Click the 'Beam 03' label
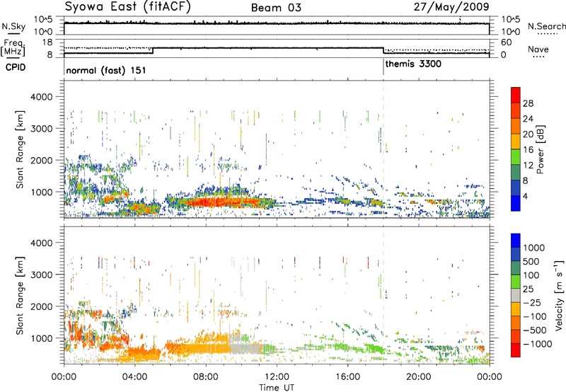This screenshot has height=392, width=566. tap(276, 8)
